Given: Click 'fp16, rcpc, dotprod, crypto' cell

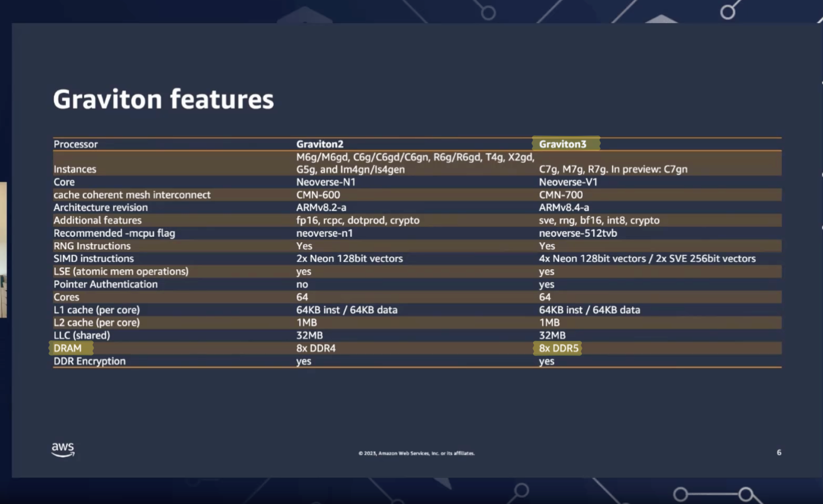Looking at the screenshot, I should pos(358,220).
